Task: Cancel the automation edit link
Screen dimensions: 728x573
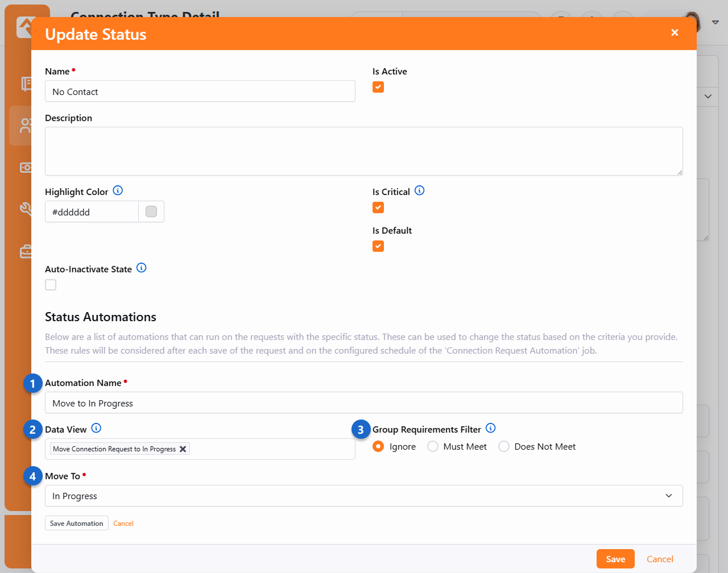Action: [123, 524]
